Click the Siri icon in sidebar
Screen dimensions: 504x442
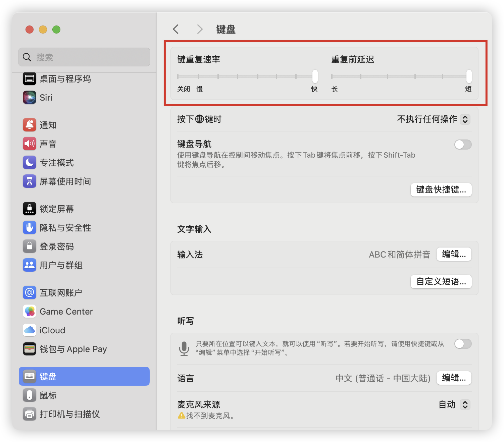pos(30,98)
